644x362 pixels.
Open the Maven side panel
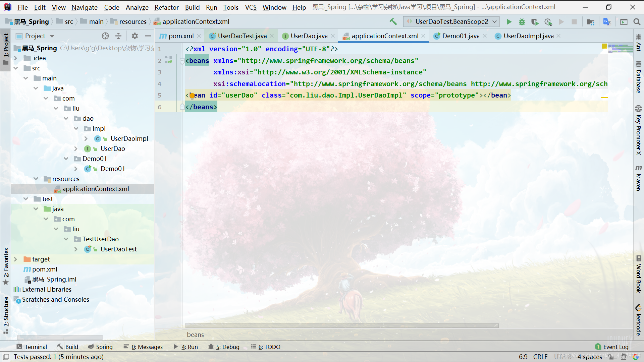[x=638, y=178]
